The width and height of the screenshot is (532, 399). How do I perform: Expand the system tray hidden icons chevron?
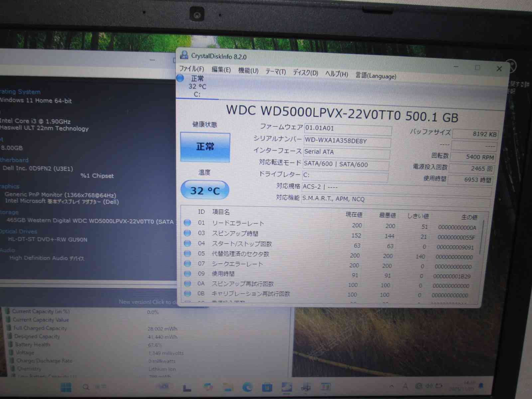click(x=391, y=386)
